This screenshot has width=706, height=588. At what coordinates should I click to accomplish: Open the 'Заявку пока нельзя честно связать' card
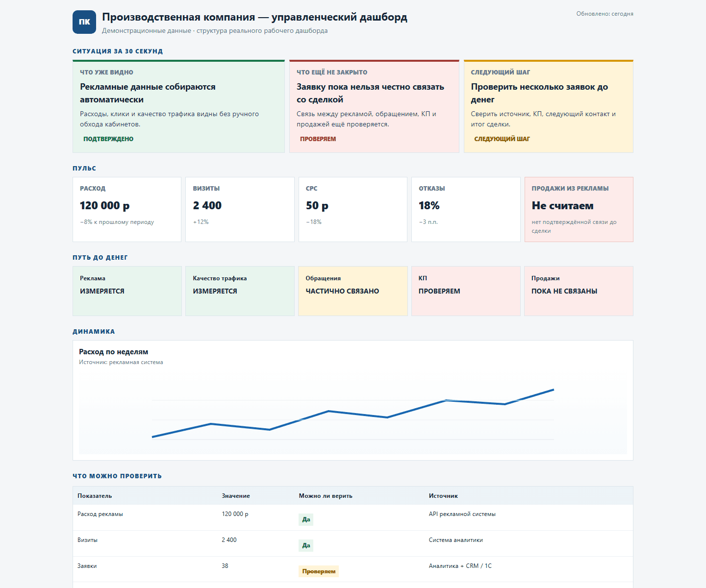point(374,106)
